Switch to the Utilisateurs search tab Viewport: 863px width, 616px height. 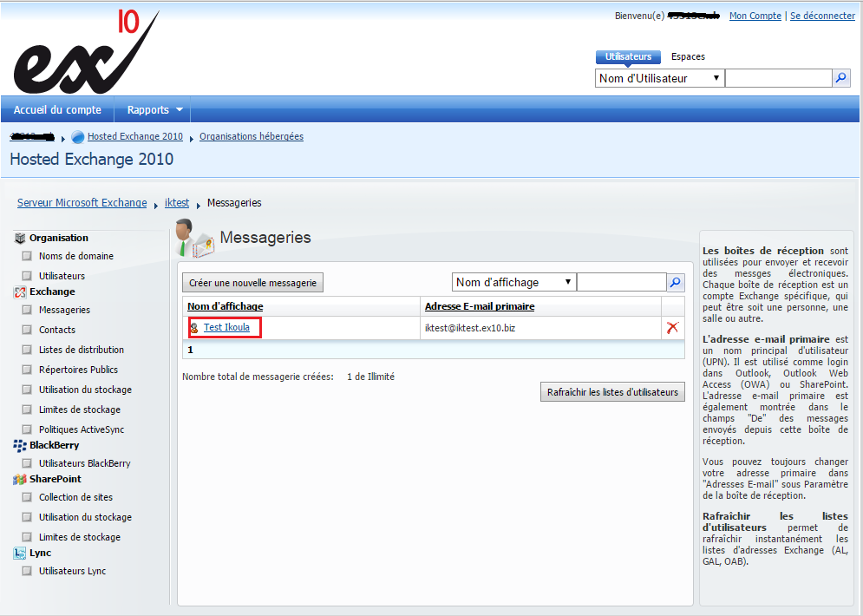tap(628, 56)
